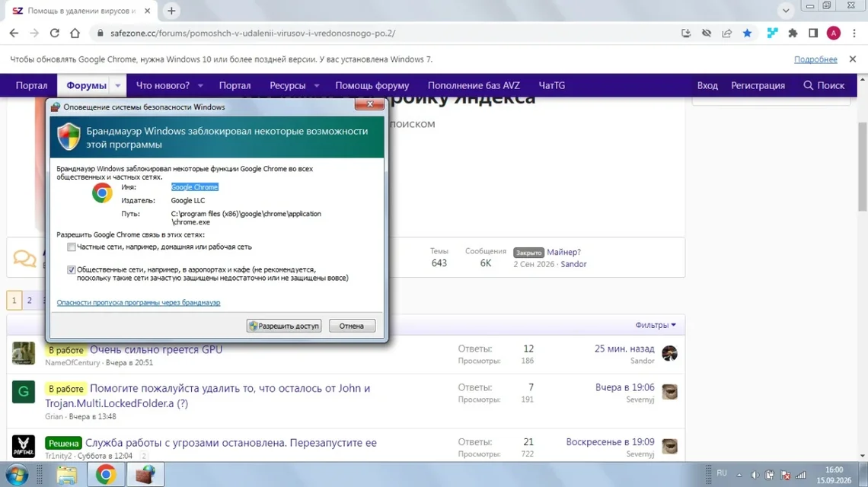Click the firewall taskbar icon
Viewport: 868px width, 487px height.
click(x=145, y=475)
